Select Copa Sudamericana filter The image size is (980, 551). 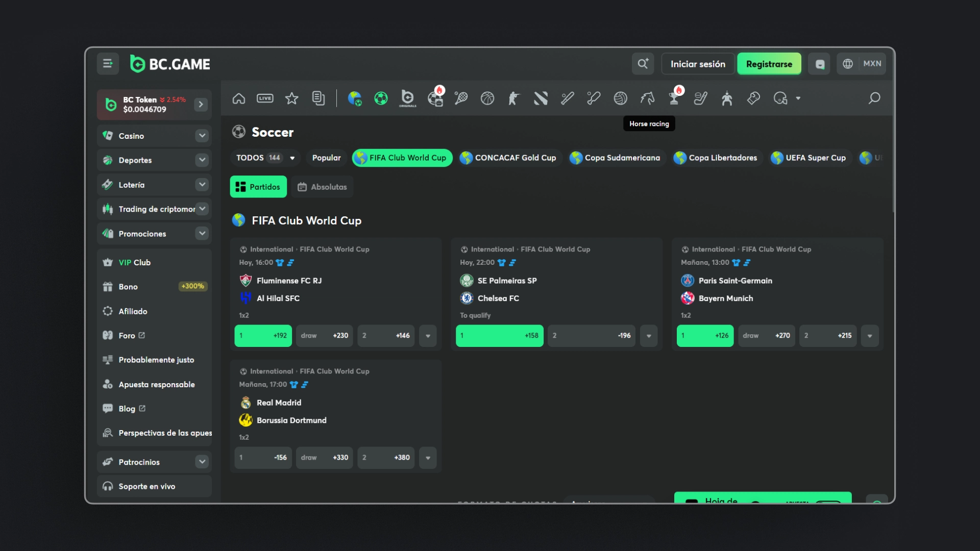click(x=616, y=158)
